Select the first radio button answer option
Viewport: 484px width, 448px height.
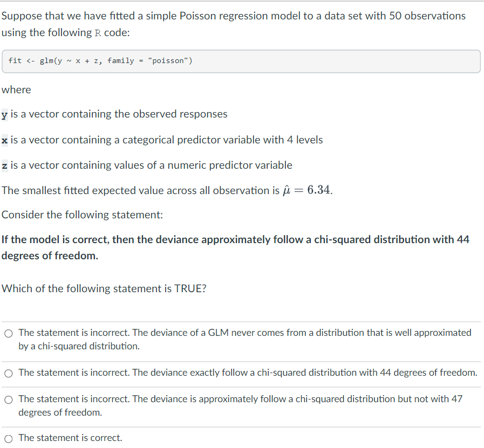pyautogui.click(x=9, y=333)
